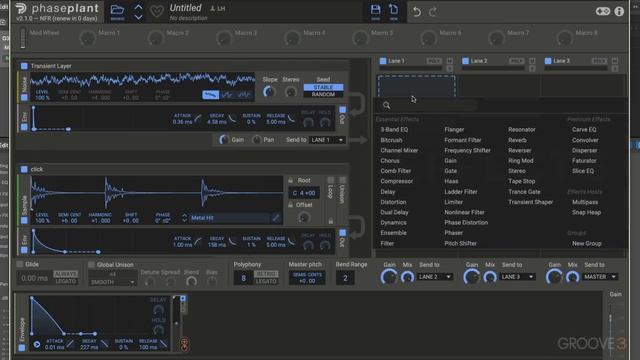
Task: Toggle the Transient Layer enable checkbox
Action: (24, 66)
